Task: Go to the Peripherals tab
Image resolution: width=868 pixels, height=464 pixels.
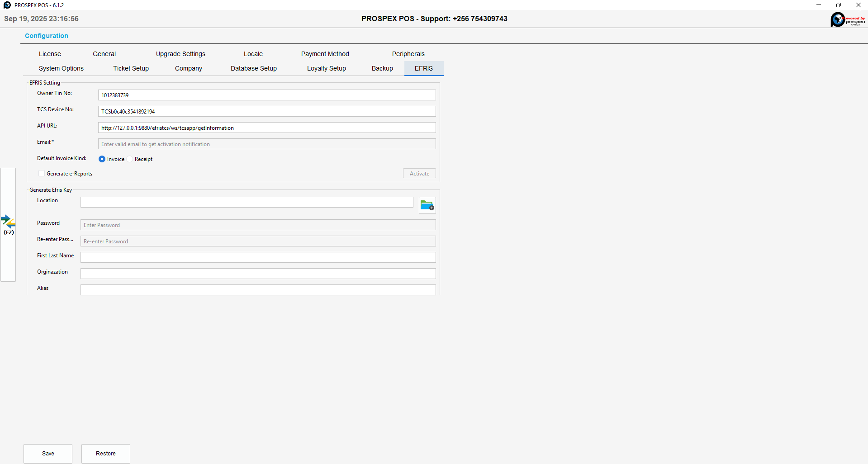Action: [x=408, y=54]
